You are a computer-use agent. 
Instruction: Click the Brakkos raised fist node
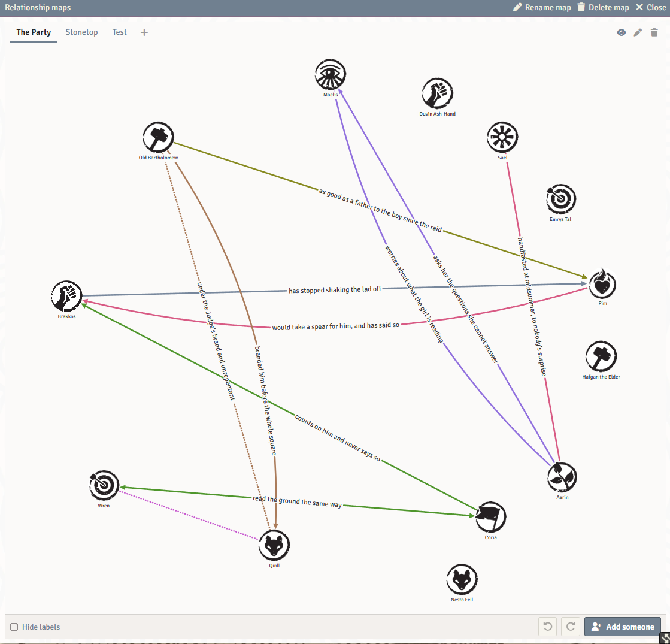[66, 296]
